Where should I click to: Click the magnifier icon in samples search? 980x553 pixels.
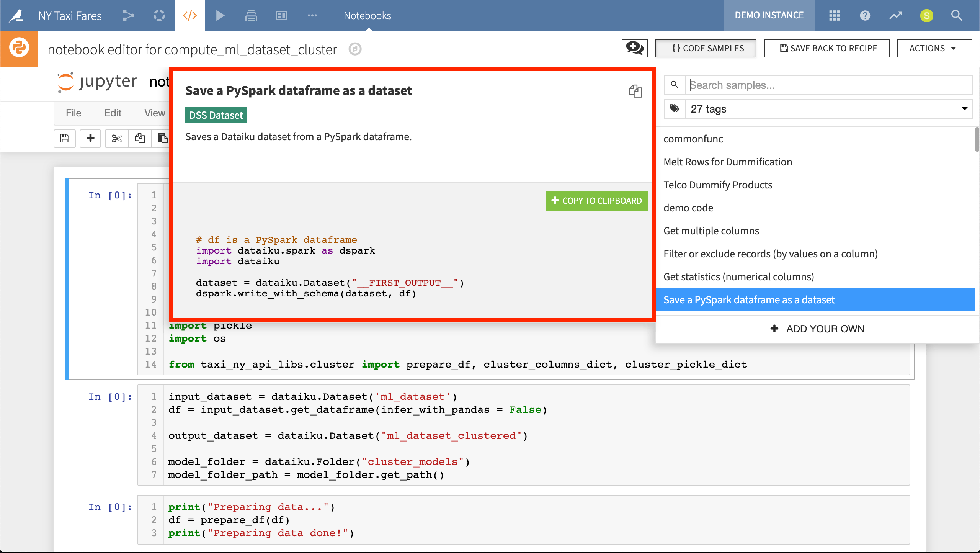675,85
